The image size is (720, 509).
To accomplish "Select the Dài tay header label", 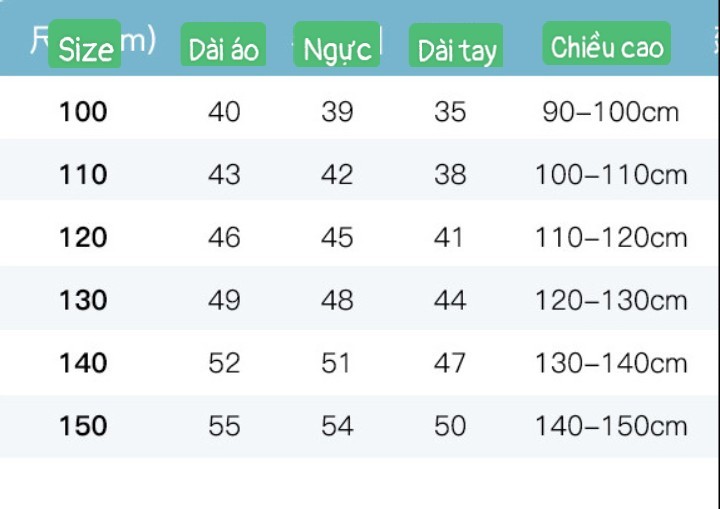I will pos(456,45).
